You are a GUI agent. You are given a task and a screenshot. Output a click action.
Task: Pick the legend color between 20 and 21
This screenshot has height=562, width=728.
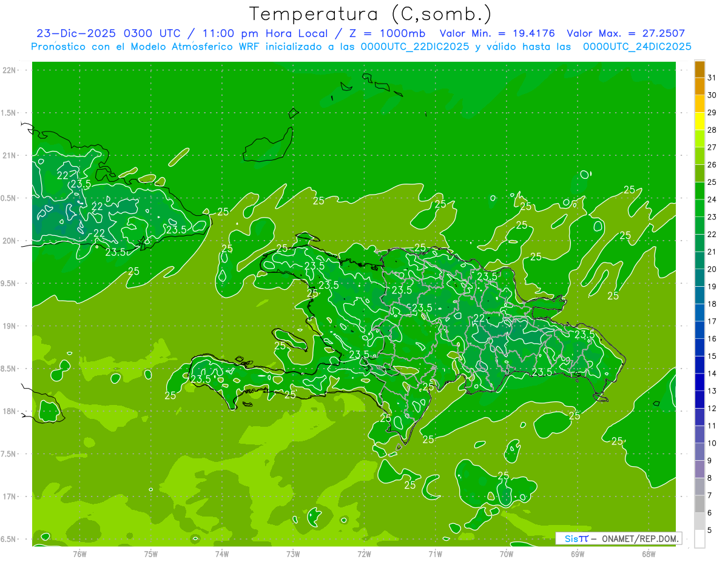point(699,260)
